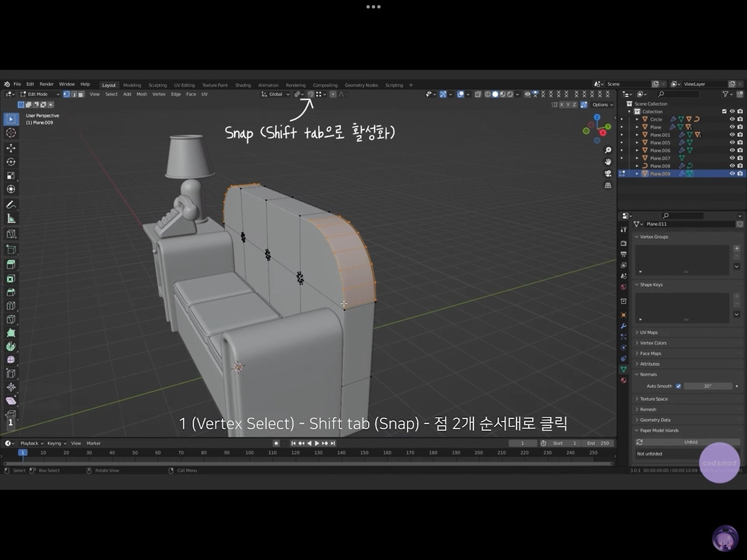
Task: Select the Rotate tool
Action: click(x=11, y=162)
